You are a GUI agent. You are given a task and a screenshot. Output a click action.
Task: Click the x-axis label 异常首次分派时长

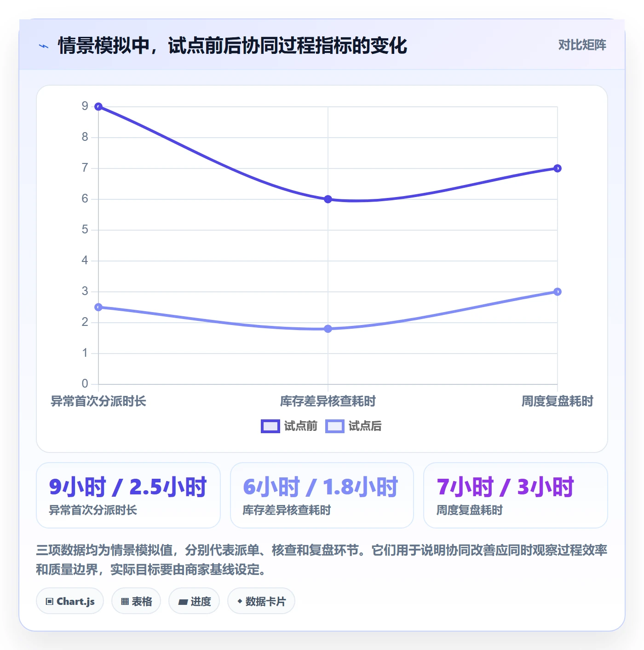tap(98, 401)
